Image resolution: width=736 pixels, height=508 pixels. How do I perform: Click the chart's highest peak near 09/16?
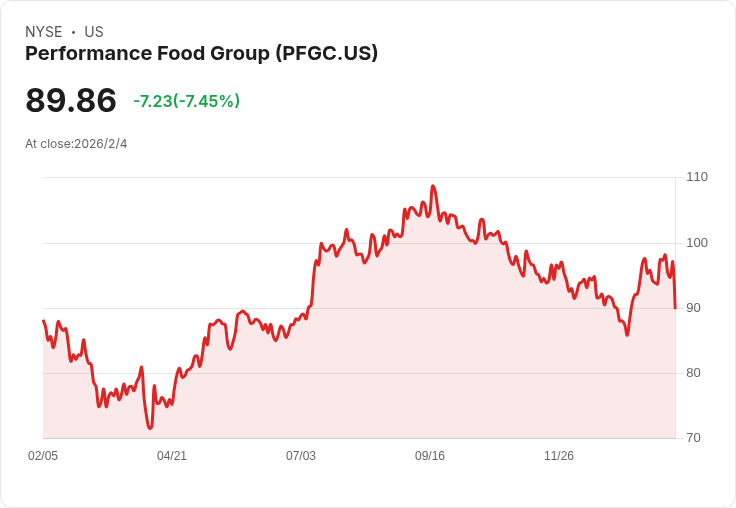433,186
